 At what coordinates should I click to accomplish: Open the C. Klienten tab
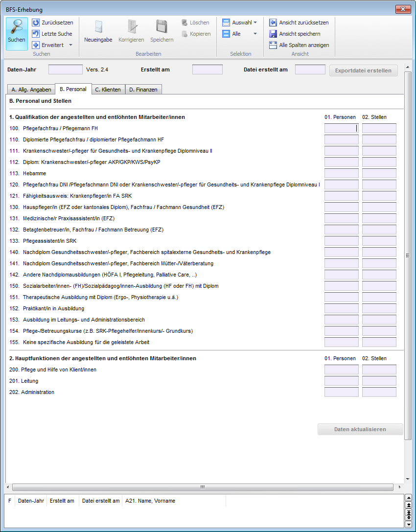click(x=108, y=90)
